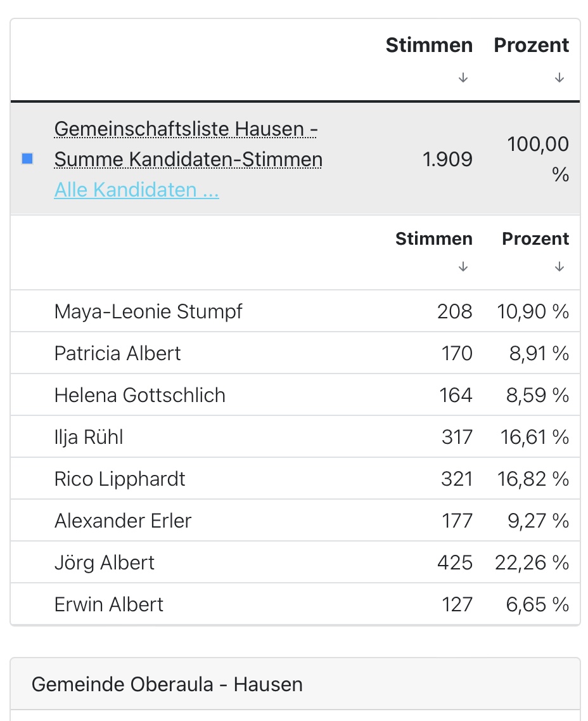The height and width of the screenshot is (721, 588).
Task: Click candidate-table 'Stimmen' column header
Action: (433, 239)
